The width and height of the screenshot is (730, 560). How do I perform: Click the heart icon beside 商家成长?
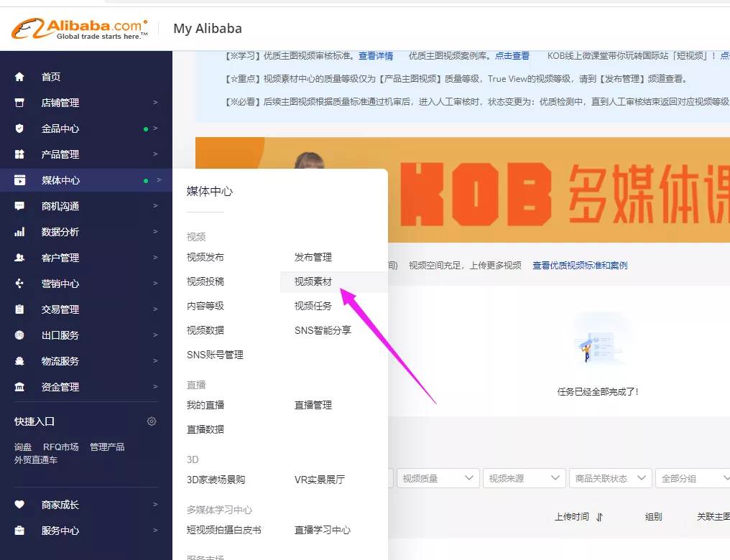(19, 504)
